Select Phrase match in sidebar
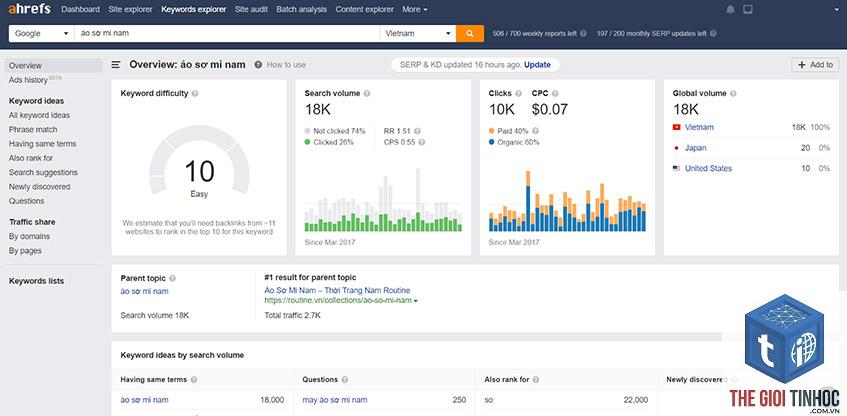This screenshot has height=416, width=847. [x=33, y=130]
